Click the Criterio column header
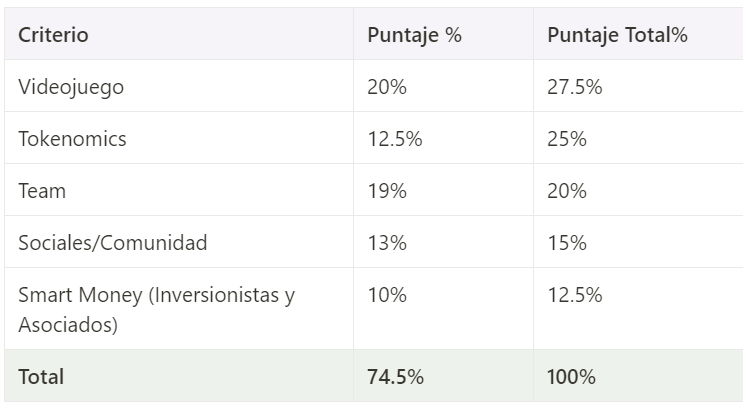The image size is (743, 407). (x=53, y=35)
